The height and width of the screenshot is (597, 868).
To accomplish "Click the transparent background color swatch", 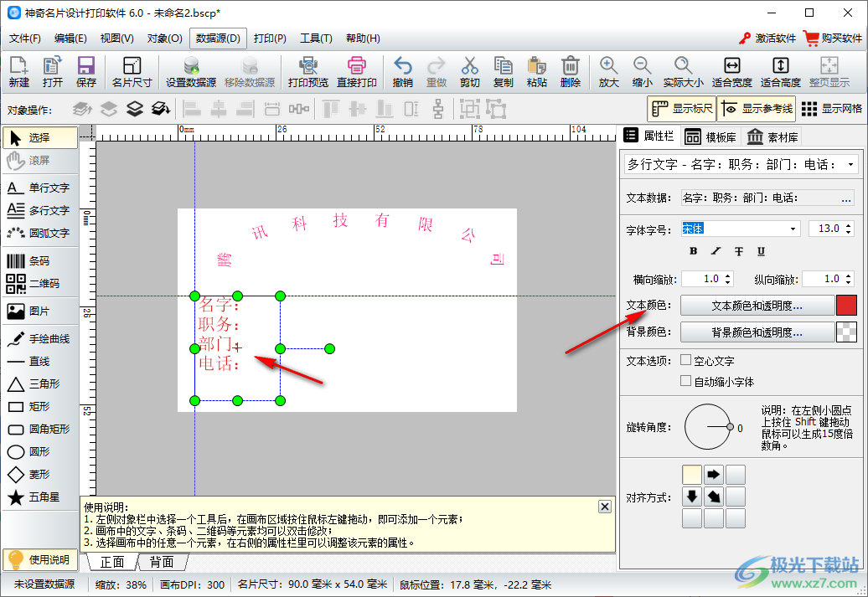I will click(x=846, y=332).
